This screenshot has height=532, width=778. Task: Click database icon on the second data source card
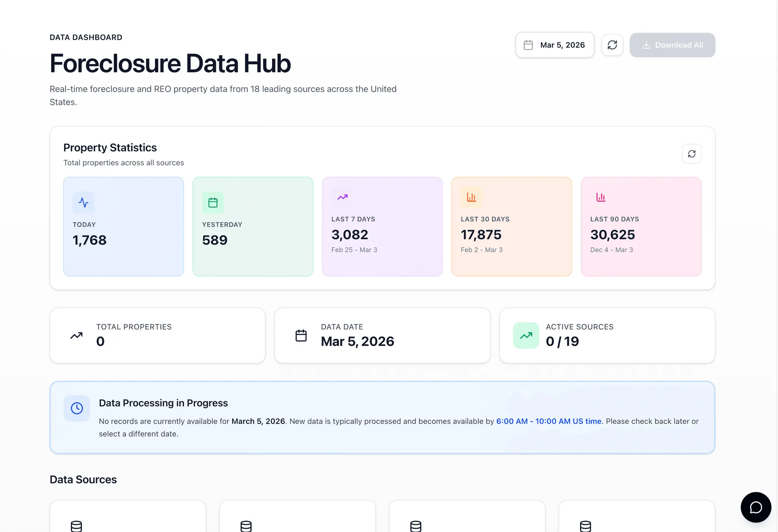tap(246, 526)
